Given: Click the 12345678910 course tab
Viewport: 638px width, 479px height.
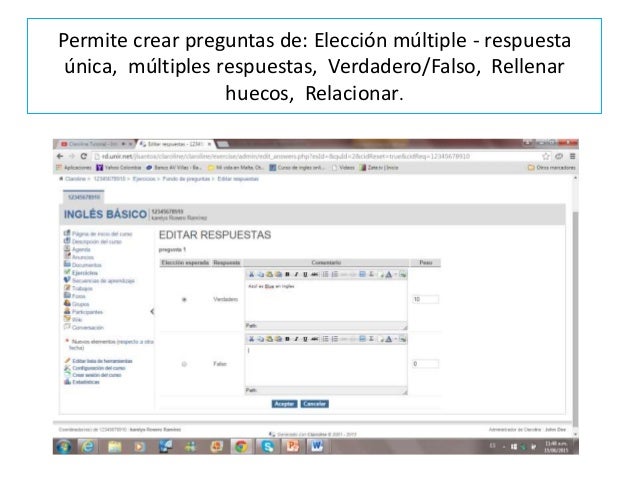Looking at the screenshot, I should point(84,197).
